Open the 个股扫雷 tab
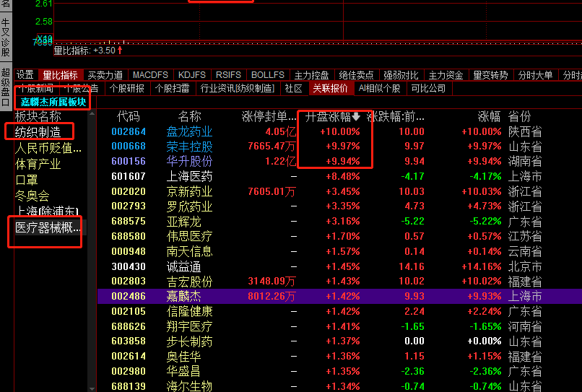Image resolution: width=582 pixels, height=392 pixels. [173, 89]
